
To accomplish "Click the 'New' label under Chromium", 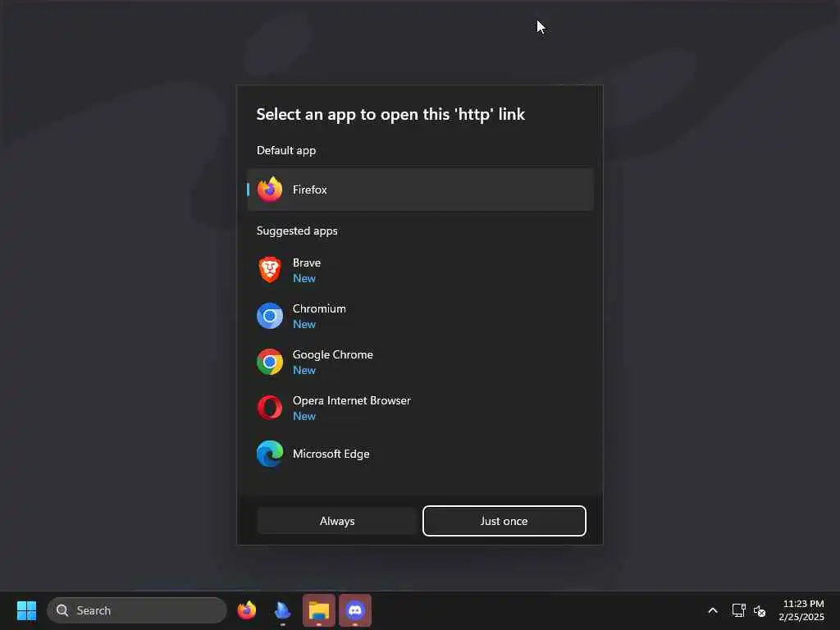I will pyautogui.click(x=304, y=324).
